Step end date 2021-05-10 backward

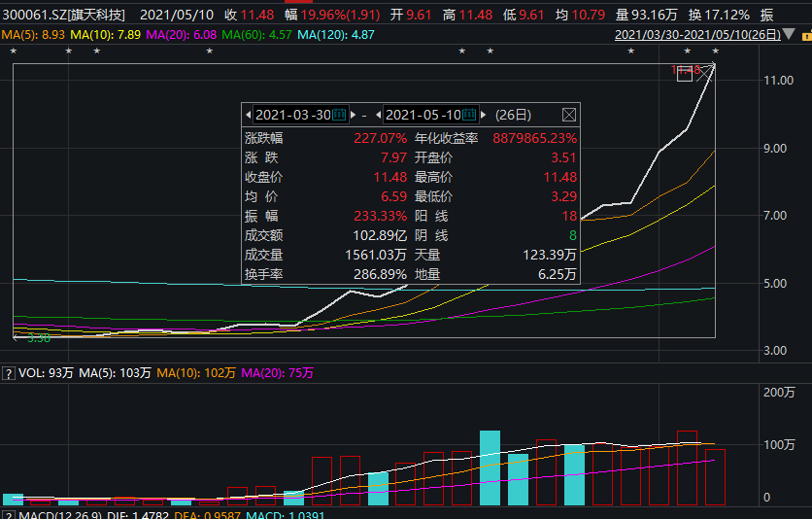379,115
